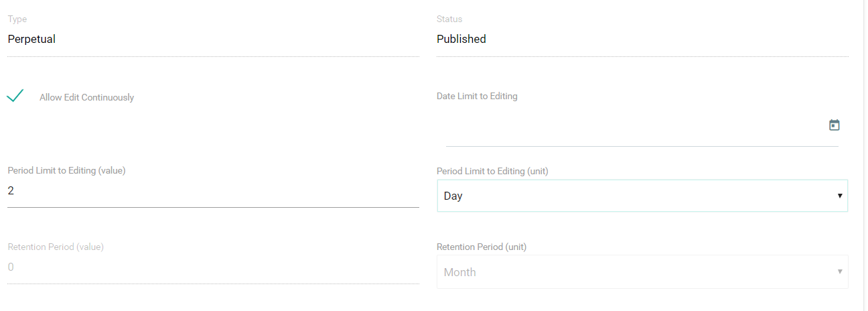Toggle the Allow Edit Continuously checkmark
Viewport: 868px width, 311px height.
tap(15, 96)
